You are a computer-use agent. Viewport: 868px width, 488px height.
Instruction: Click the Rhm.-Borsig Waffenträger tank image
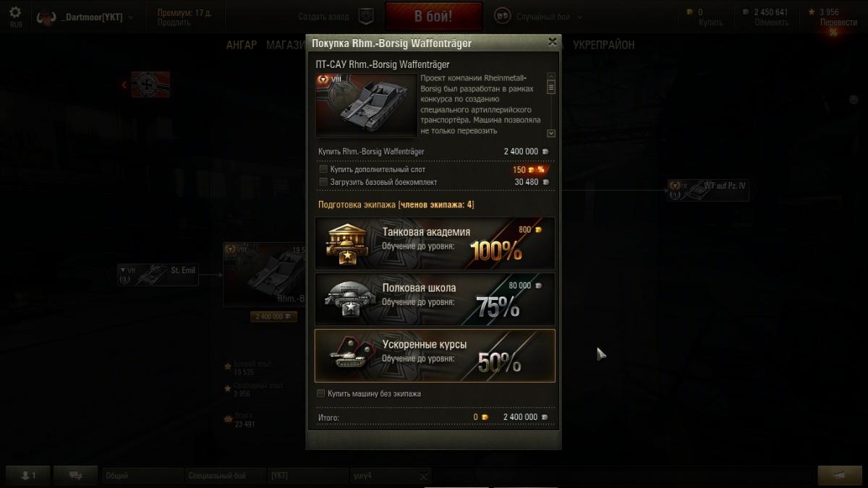pyautogui.click(x=366, y=105)
